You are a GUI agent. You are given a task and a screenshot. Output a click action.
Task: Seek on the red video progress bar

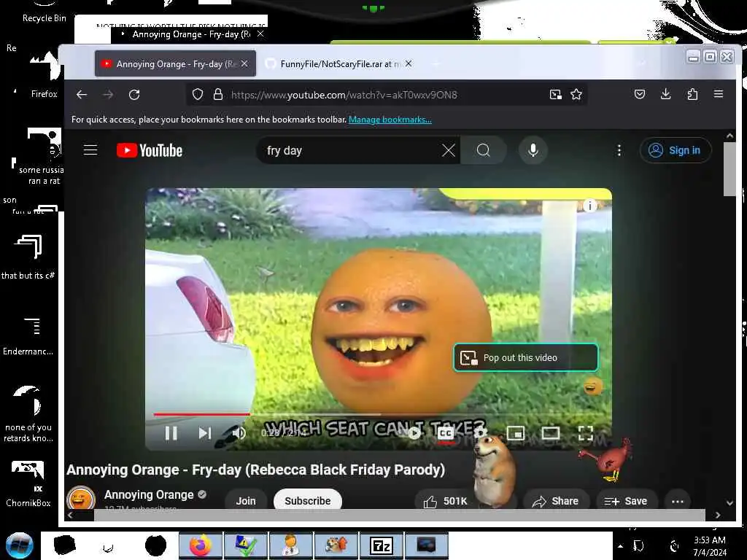(x=379, y=415)
